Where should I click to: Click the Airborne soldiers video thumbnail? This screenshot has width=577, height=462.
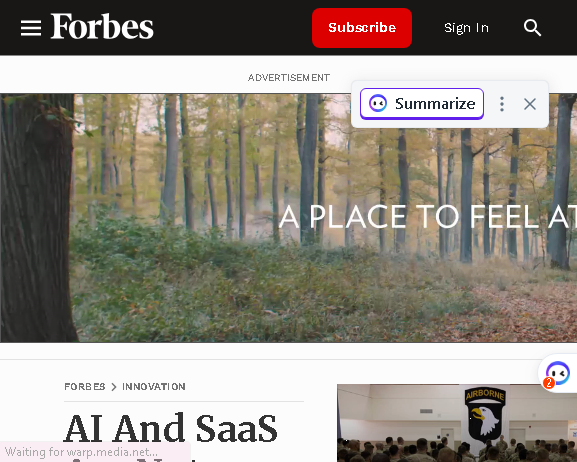coord(457,423)
